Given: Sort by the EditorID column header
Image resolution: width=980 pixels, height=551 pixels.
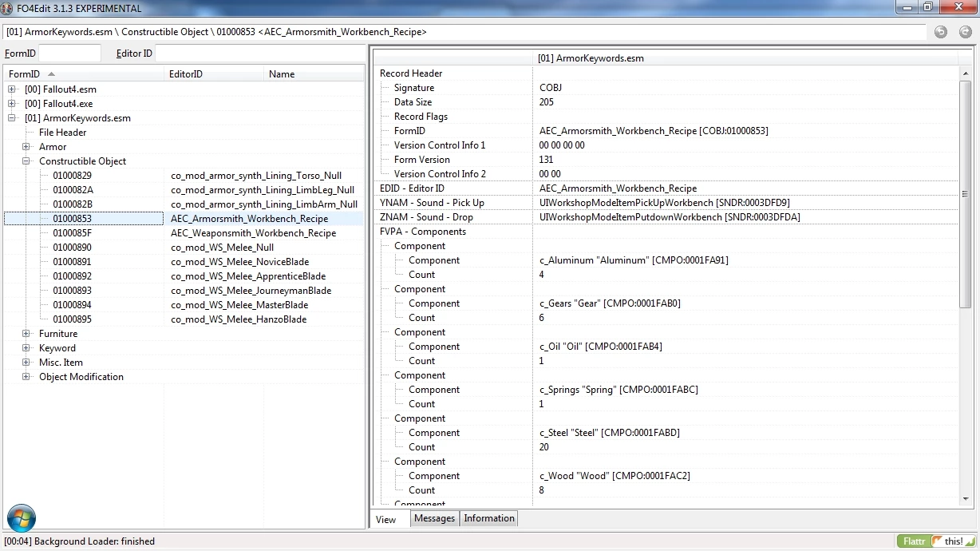Looking at the screenshot, I should [x=214, y=73].
